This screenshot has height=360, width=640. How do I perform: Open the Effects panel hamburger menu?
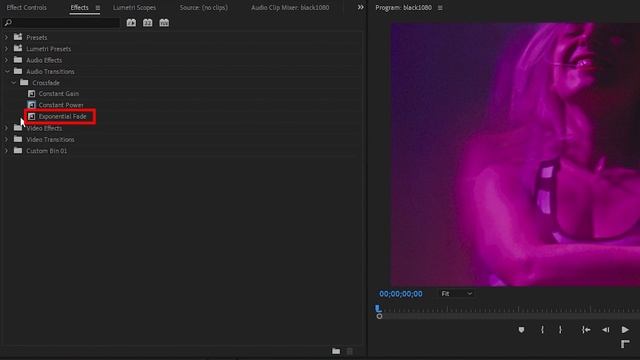tap(98, 7)
